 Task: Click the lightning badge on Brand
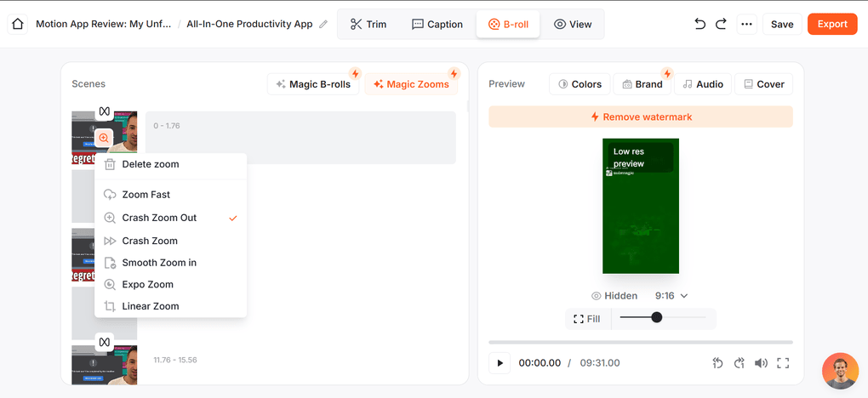[x=667, y=74]
